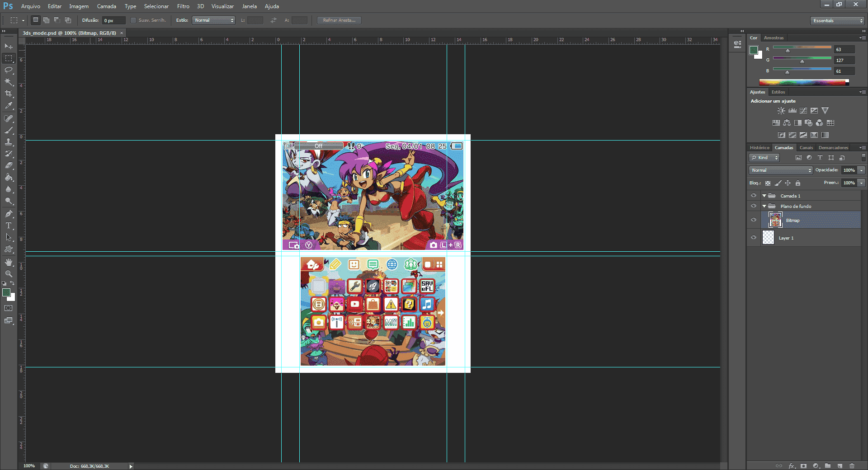The height and width of the screenshot is (470, 868).
Task: Change the screen mode
Action: click(9, 320)
